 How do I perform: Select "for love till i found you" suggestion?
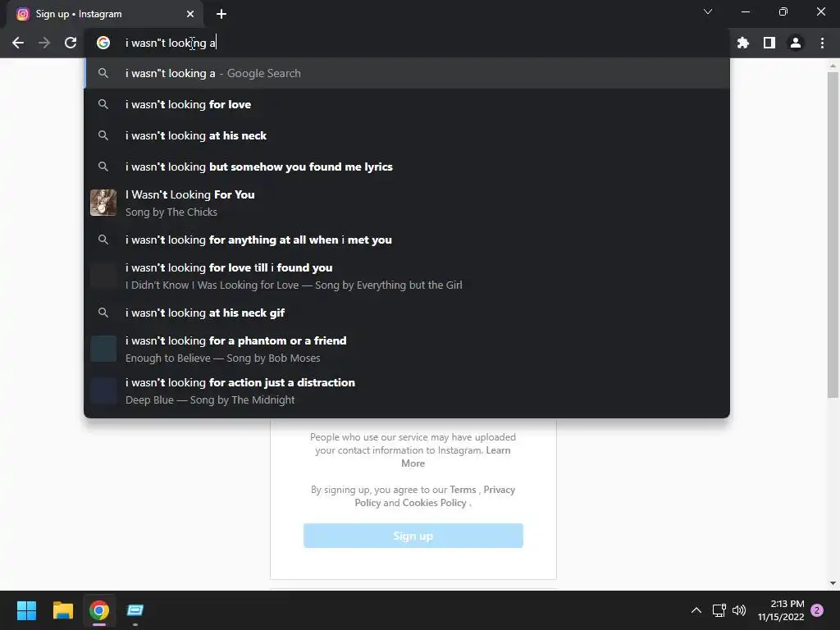407,276
